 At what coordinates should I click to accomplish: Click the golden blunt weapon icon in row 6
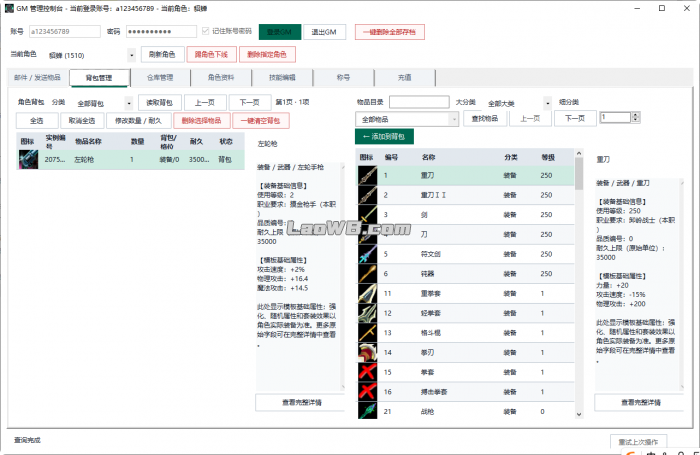click(x=367, y=274)
